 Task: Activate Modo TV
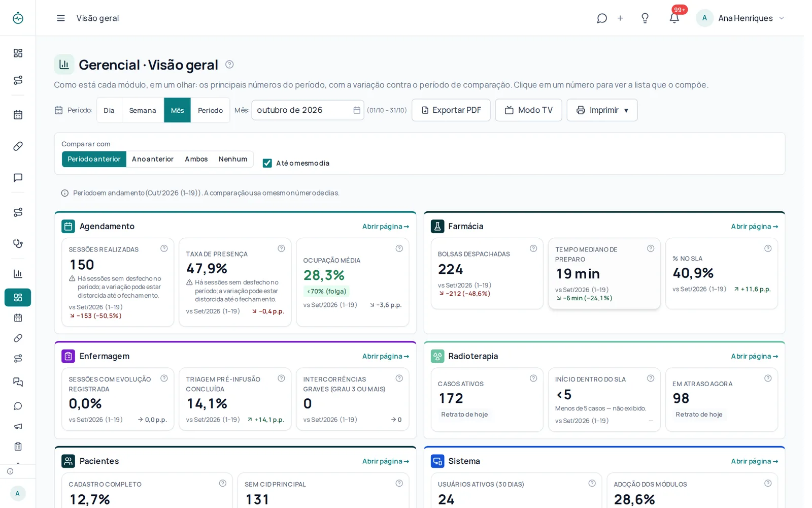pyautogui.click(x=528, y=110)
